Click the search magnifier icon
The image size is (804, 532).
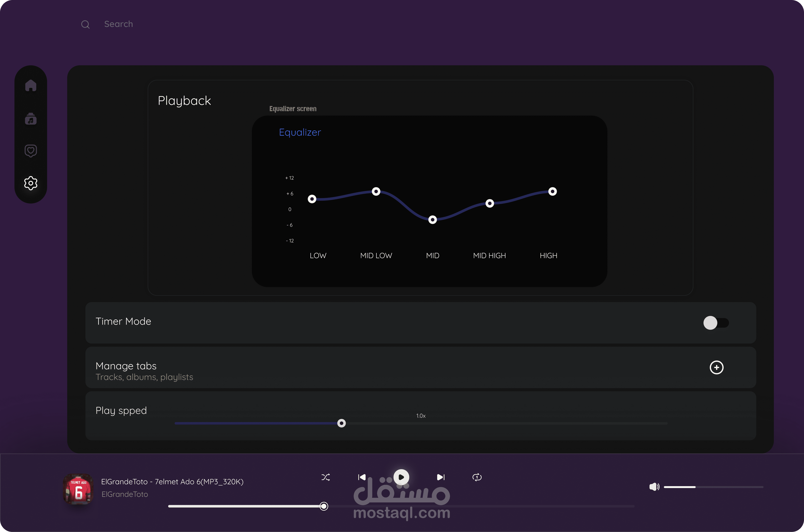point(85,24)
